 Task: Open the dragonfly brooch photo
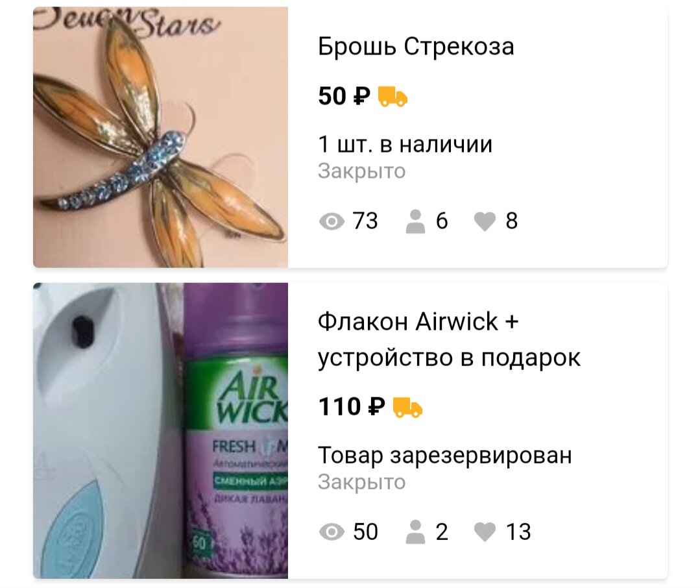(161, 137)
